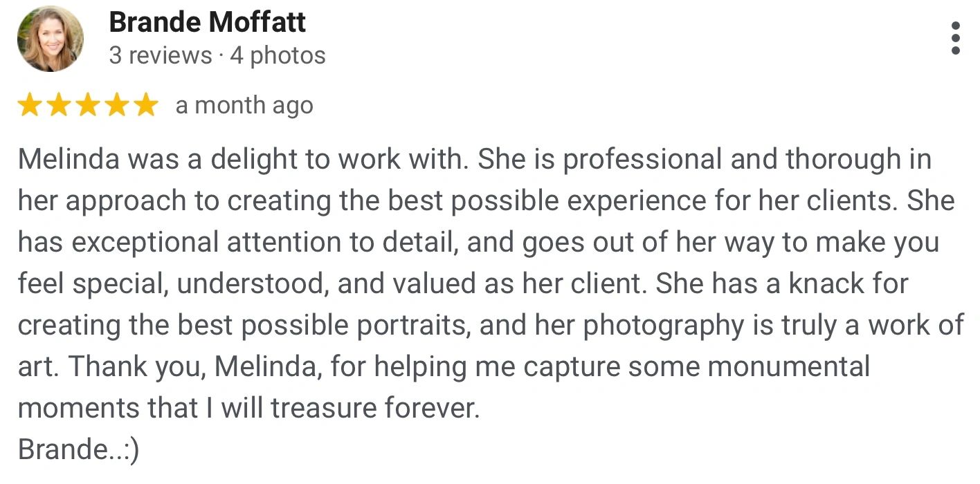This screenshot has height=484, width=980.
Task: Open reviewer name Brande Moffatt
Action: tap(207, 23)
